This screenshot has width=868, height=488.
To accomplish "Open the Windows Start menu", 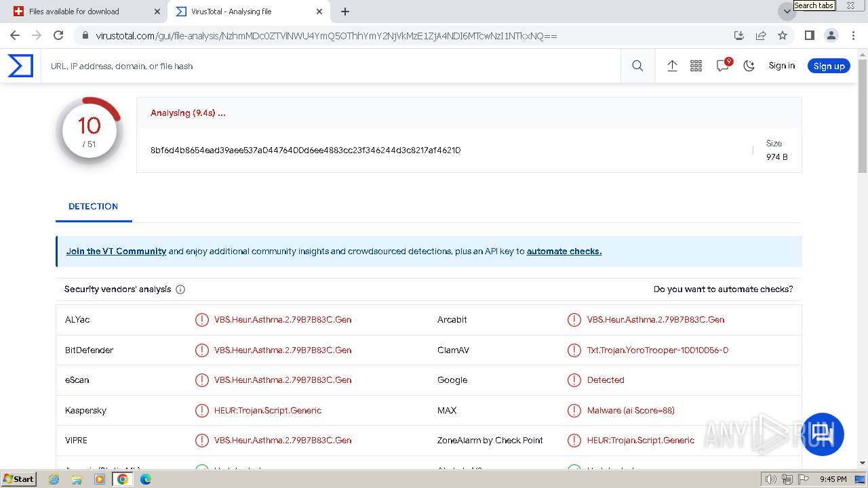I will (19, 479).
